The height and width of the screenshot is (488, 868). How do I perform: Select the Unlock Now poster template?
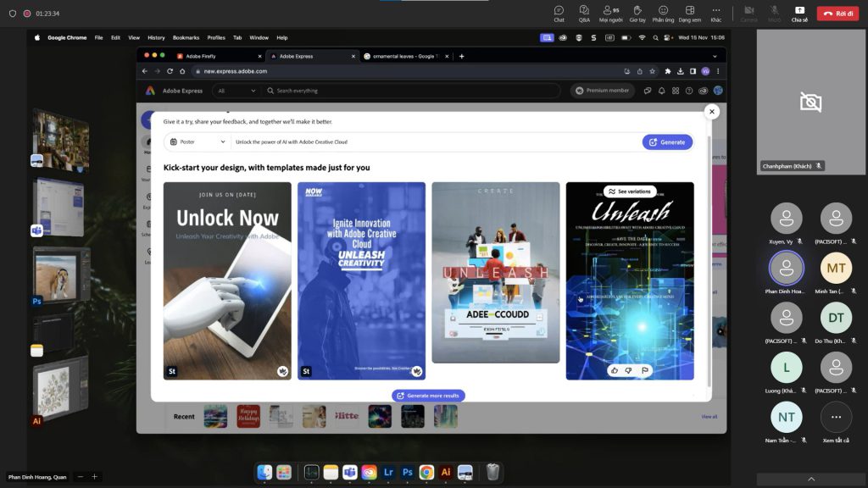pyautogui.click(x=227, y=281)
